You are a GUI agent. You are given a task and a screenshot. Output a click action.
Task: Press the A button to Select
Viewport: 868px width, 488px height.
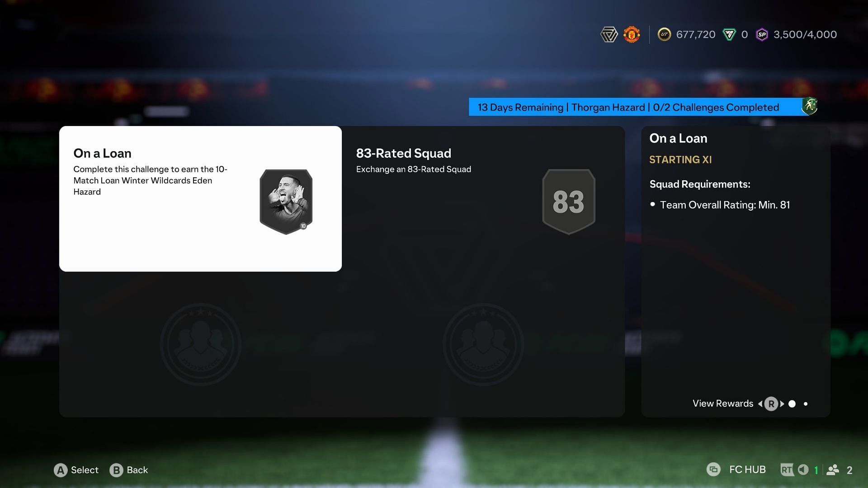[60, 469]
